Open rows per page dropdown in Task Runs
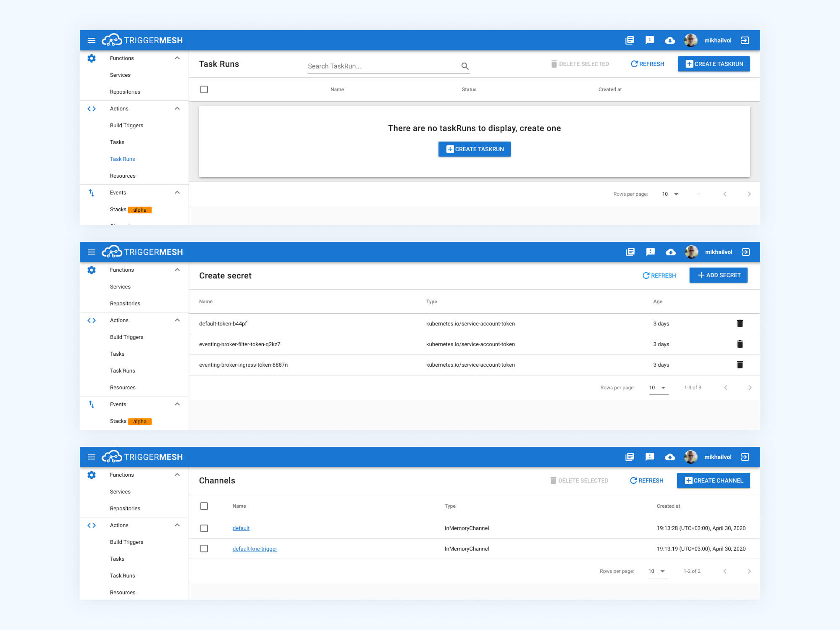This screenshot has width=840, height=630. (x=671, y=194)
